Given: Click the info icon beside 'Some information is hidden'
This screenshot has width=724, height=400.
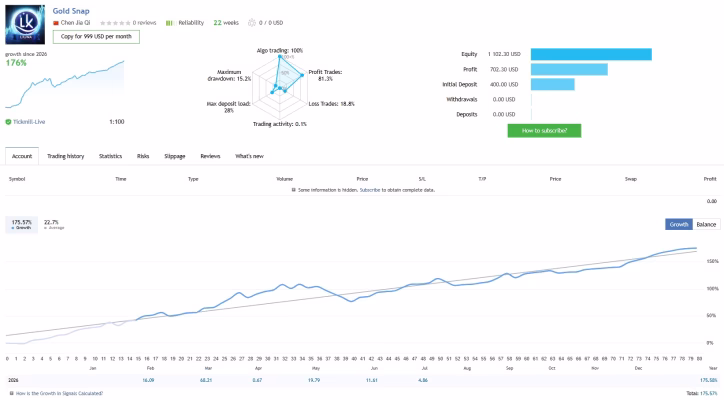Looking at the screenshot, I should 294,190.
